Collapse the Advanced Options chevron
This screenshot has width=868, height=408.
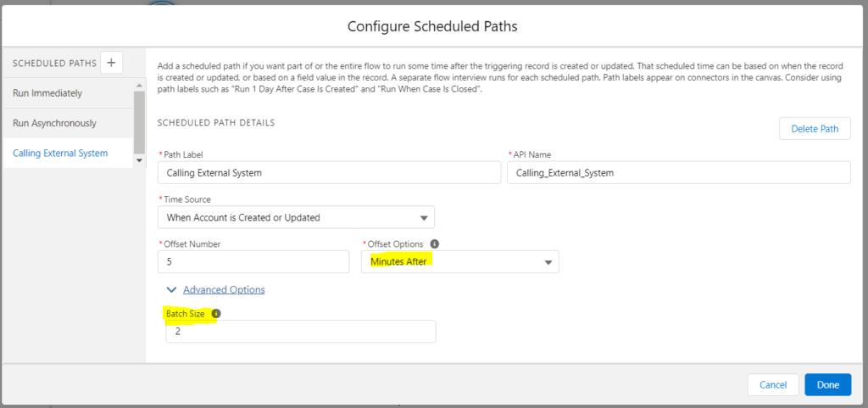point(171,289)
